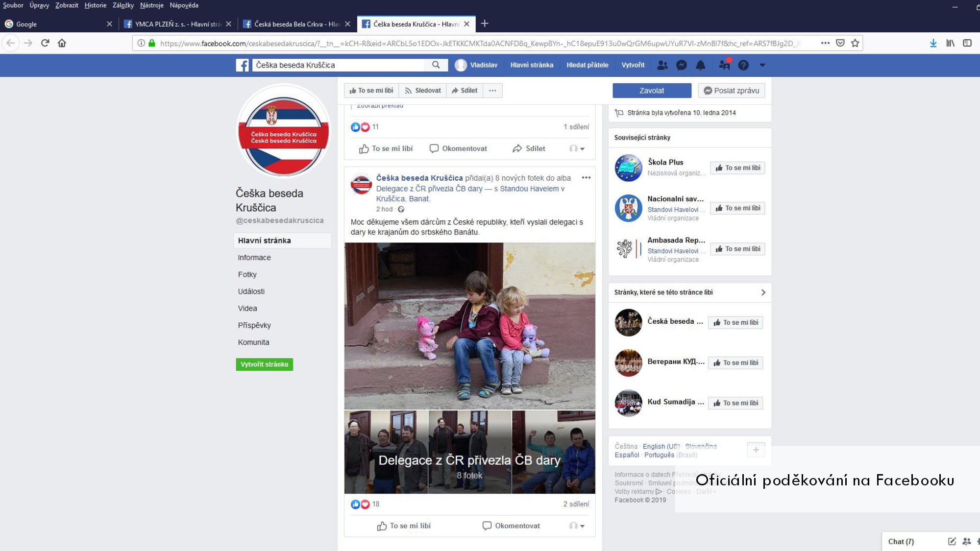The image size is (980, 551).
Task: Like the Delegace z ČR photo post
Action: (404, 526)
